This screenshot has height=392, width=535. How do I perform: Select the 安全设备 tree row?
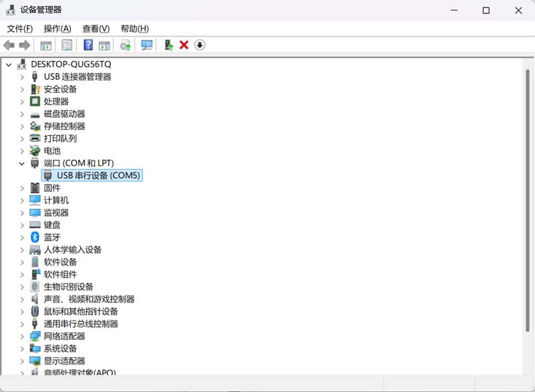click(x=60, y=89)
